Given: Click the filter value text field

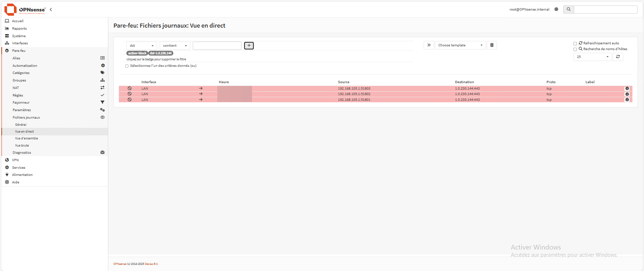Looking at the screenshot, I should click(217, 46).
